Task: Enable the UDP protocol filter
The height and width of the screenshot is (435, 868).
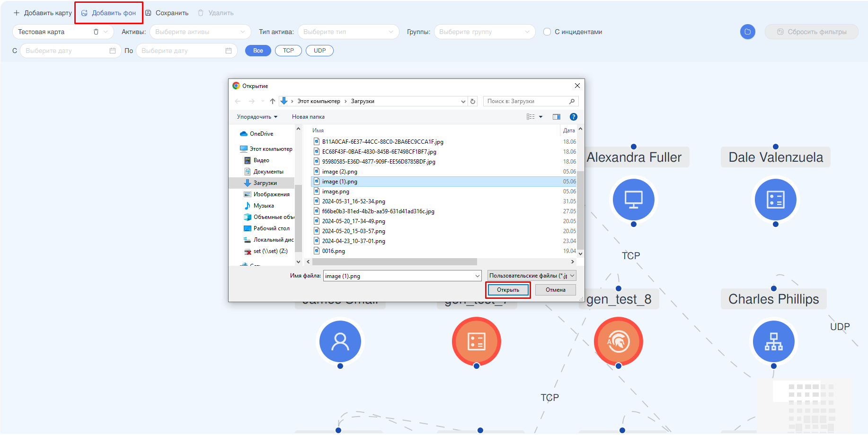Action: 319,51
